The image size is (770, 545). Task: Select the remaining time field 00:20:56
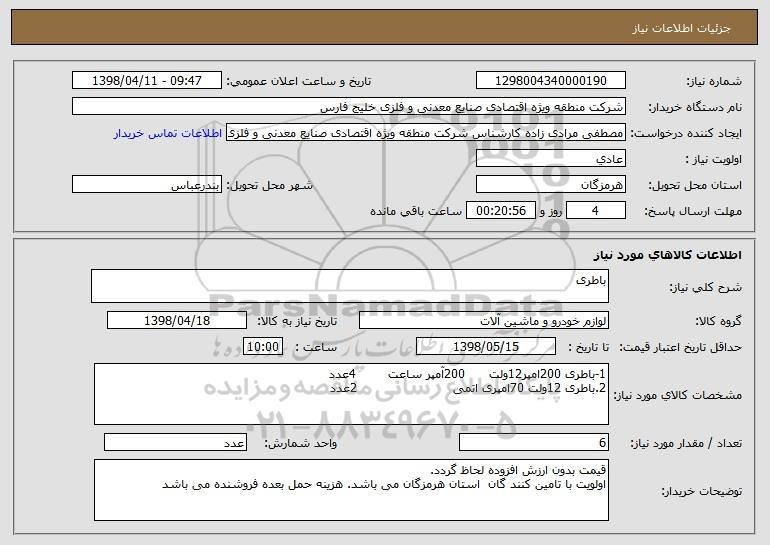[x=500, y=211]
